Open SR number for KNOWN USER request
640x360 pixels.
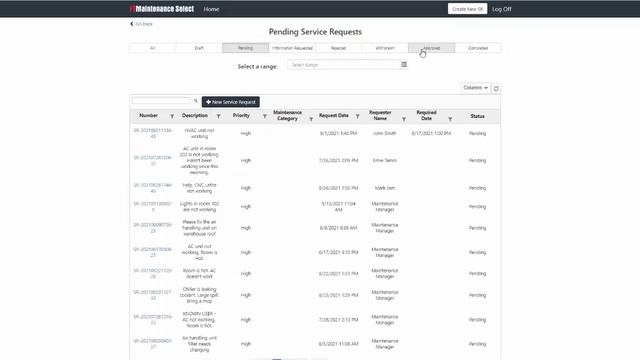click(x=153, y=320)
